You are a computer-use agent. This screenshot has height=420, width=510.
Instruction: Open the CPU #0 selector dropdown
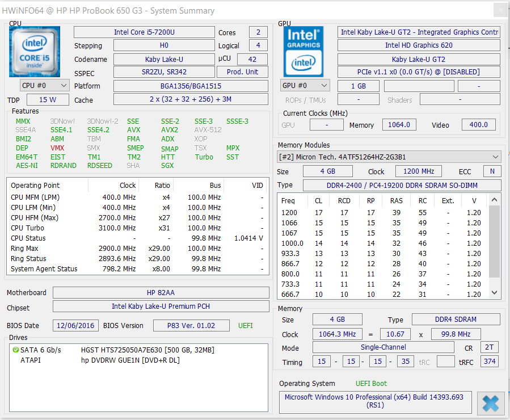pos(45,86)
